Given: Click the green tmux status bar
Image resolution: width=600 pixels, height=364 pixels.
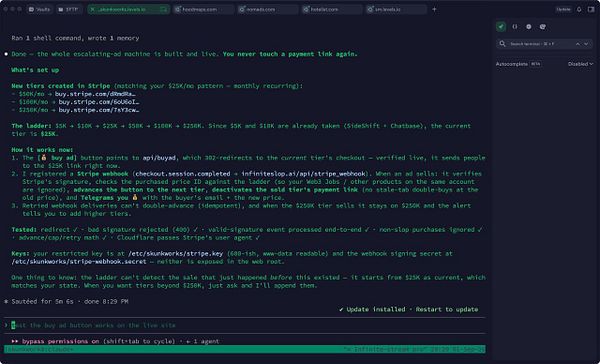Looking at the screenshot, I should 245,349.
